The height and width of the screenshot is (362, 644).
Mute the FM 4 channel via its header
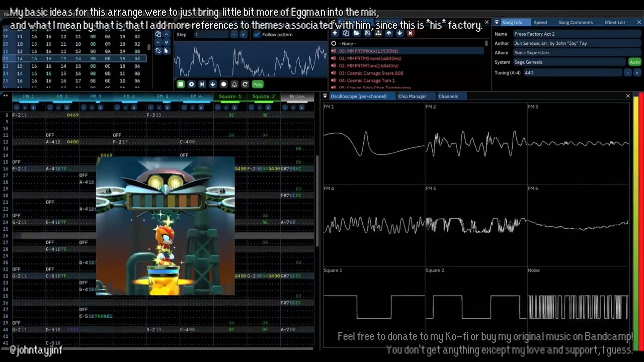pyautogui.click(x=129, y=97)
